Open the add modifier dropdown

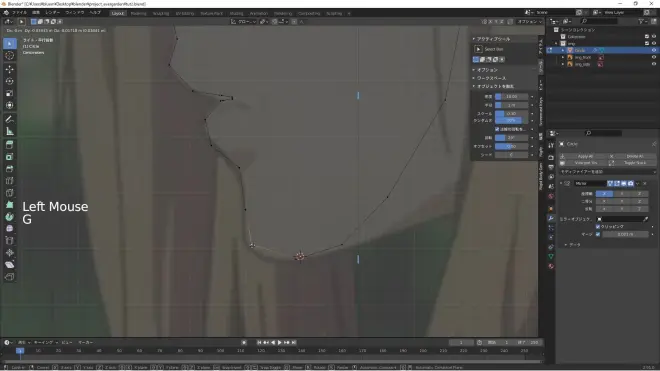[607, 172]
